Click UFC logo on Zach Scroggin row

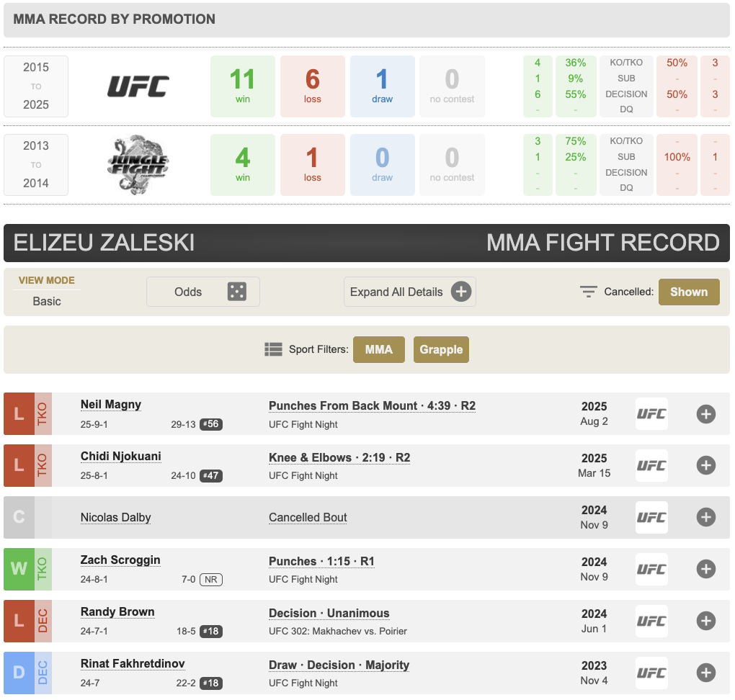click(651, 570)
